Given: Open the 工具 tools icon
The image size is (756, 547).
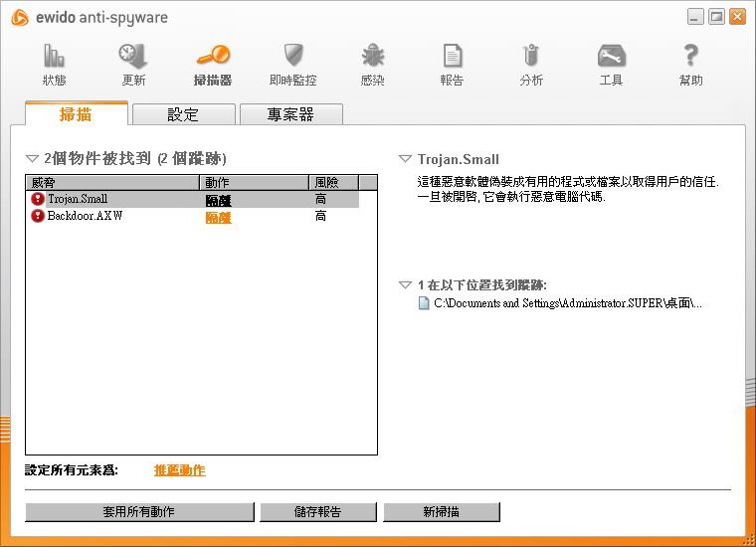Looking at the screenshot, I should click(x=611, y=57).
